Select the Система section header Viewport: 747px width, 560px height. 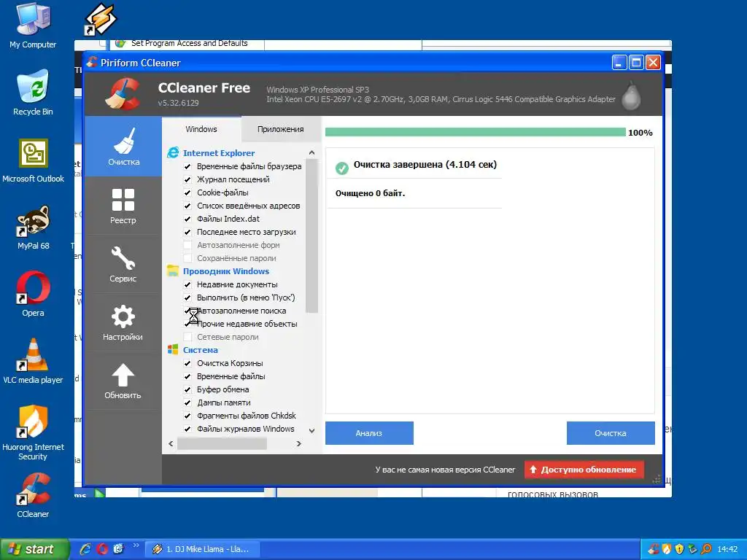pos(200,349)
